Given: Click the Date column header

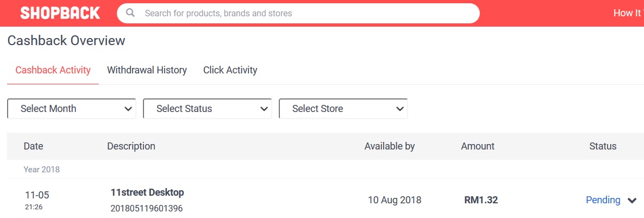Looking at the screenshot, I should [33, 146].
